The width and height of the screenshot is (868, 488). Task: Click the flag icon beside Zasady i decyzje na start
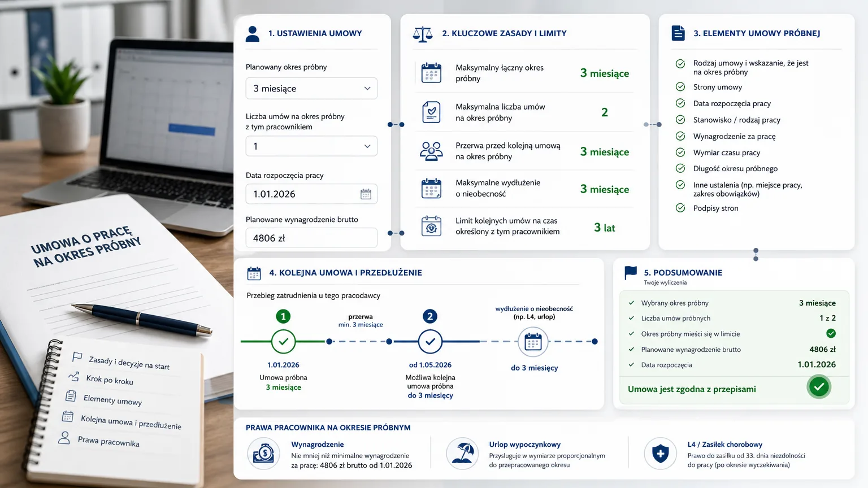(x=77, y=357)
